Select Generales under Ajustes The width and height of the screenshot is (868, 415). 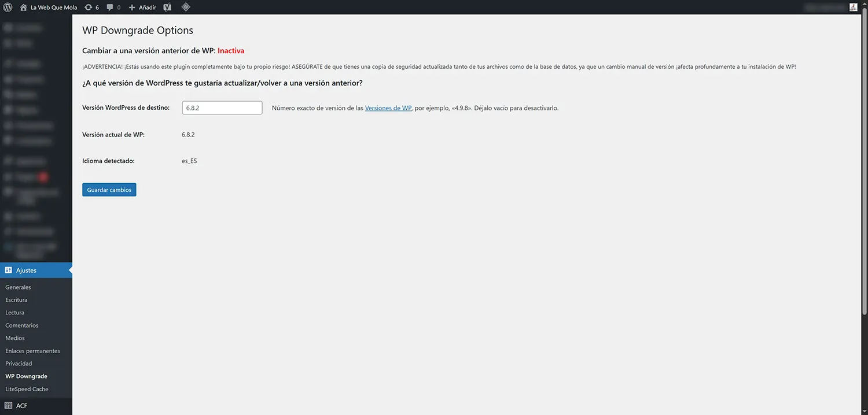pos(18,287)
